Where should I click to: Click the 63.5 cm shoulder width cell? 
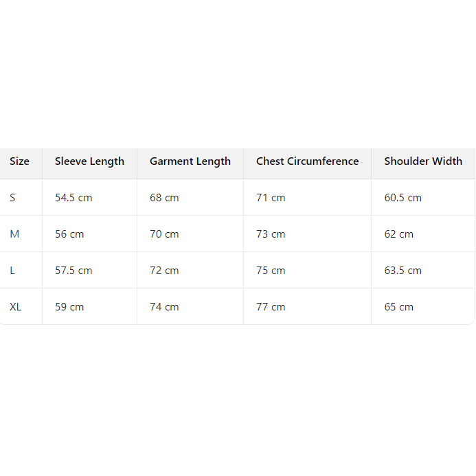coord(403,271)
